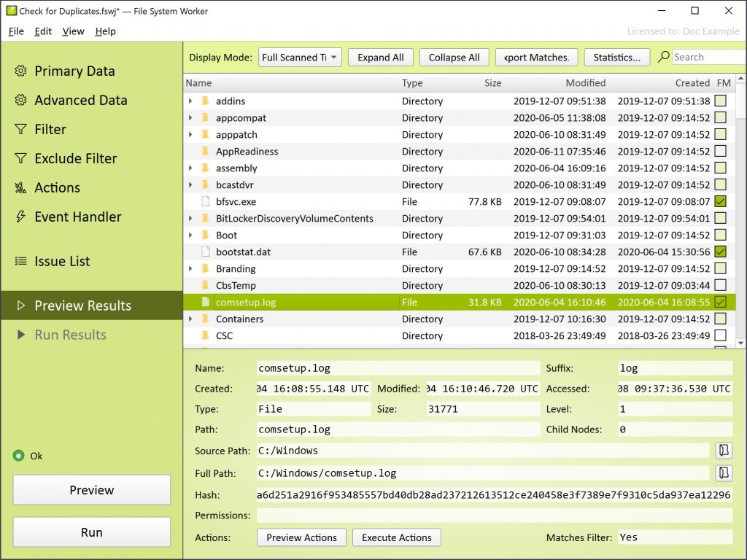Click the Actions icon in sidebar
747x560 pixels.
tap(20, 187)
